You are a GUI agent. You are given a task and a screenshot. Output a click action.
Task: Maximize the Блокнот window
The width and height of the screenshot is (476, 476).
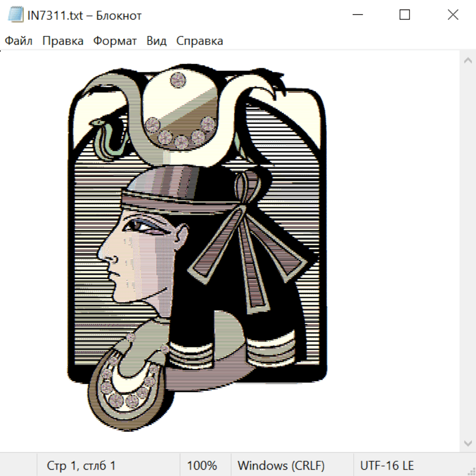point(405,15)
